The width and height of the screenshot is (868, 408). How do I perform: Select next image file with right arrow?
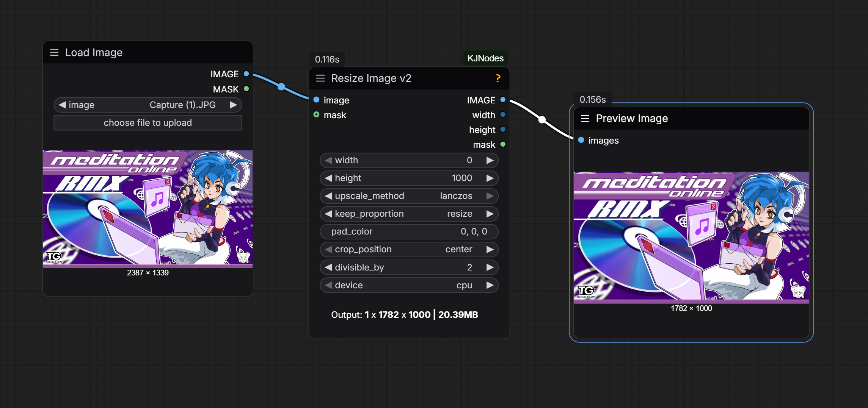[x=233, y=105]
